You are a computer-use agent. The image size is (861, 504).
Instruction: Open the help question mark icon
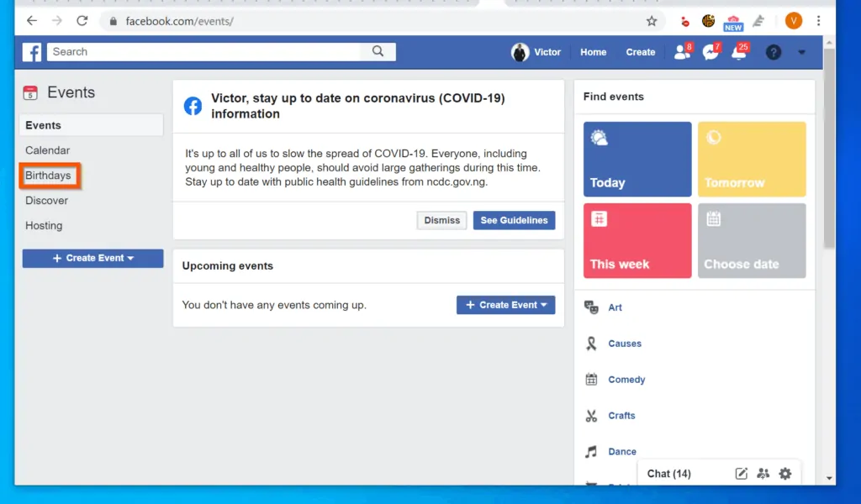tap(774, 52)
